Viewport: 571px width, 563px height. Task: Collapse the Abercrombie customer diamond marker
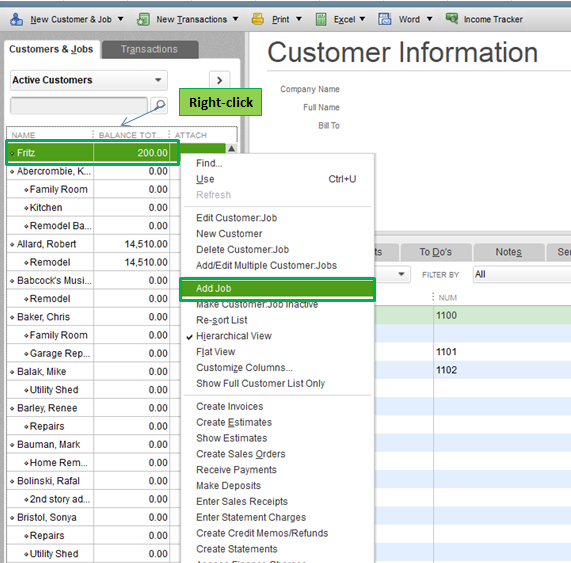(x=12, y=172)
